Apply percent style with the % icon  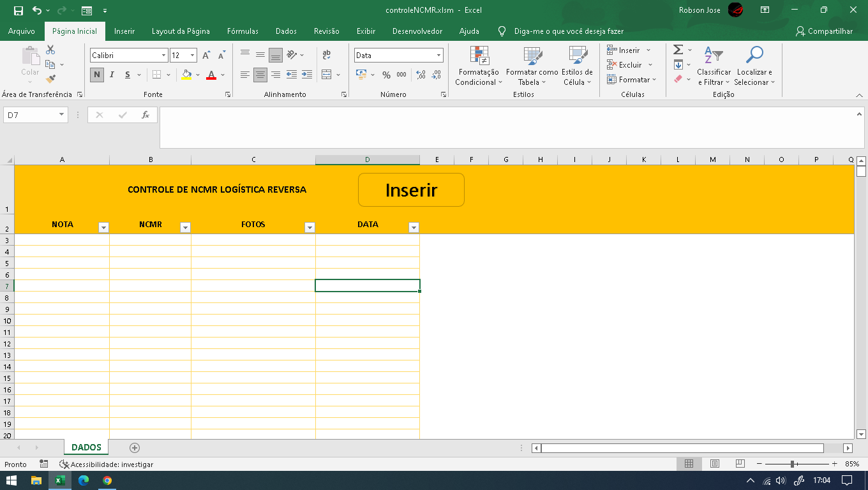[386, 75]
